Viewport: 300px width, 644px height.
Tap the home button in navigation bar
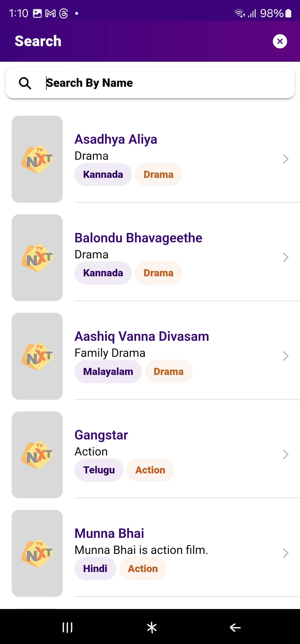pyautogui.click(x=152, y=627)
